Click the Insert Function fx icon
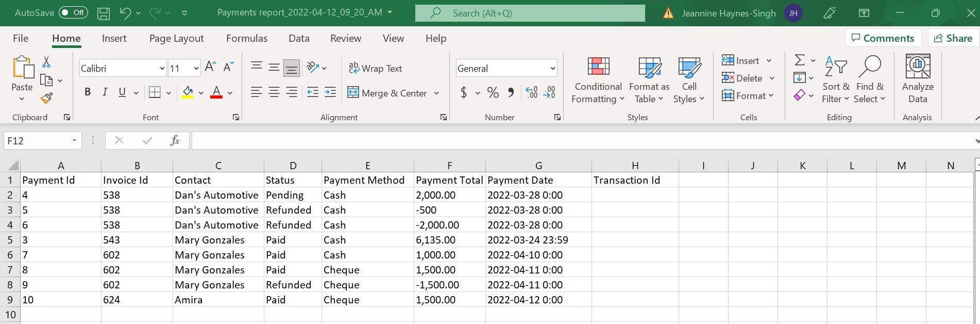The width and height of the screenshot is (980, 324). pyautogui.click(x=175, y=140)
